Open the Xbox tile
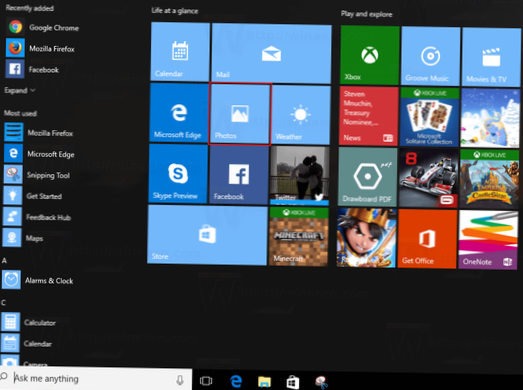This screenshot has width=523, height=390. pyautogui.click(x=370, y=55)
